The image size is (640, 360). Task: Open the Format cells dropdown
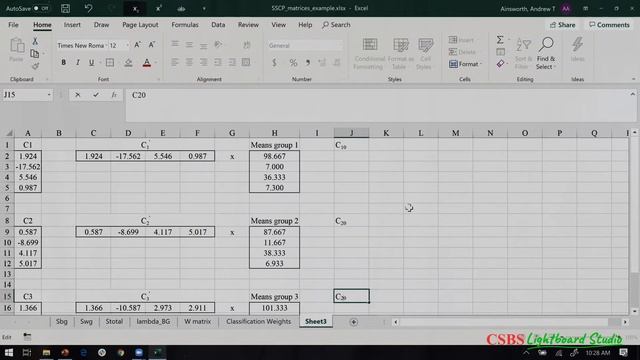pyautogui.click(x=465, y=64)
